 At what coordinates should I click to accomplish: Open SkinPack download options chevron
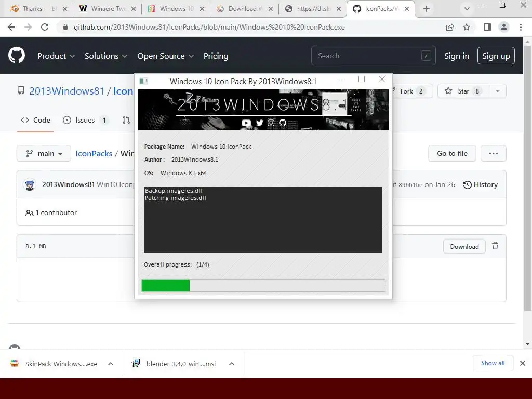click(111, 364)
